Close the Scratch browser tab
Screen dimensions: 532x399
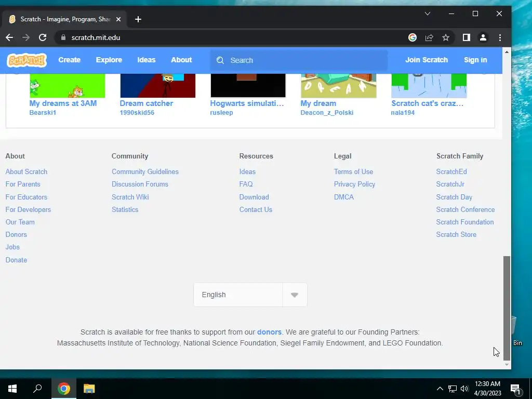118,19
